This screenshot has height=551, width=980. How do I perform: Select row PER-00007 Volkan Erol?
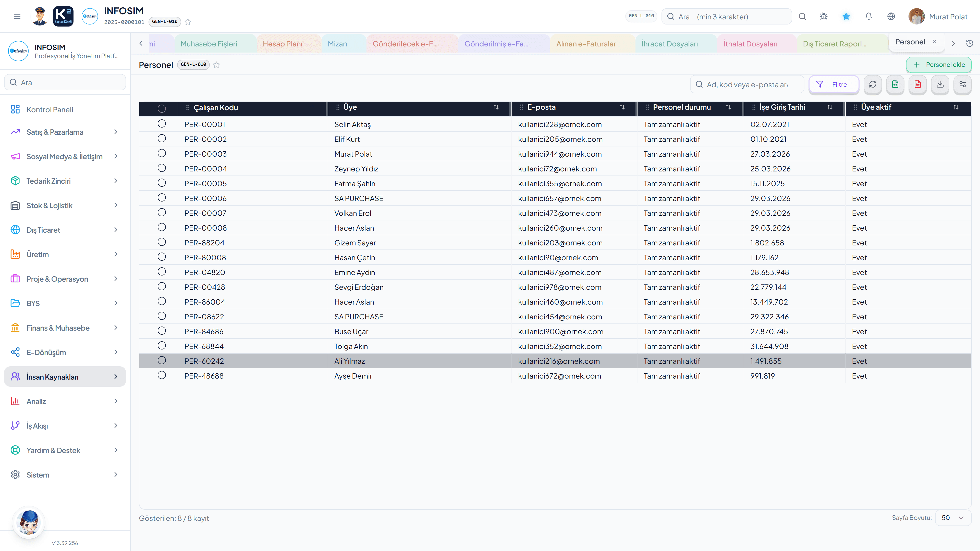[x=162, y=212]
